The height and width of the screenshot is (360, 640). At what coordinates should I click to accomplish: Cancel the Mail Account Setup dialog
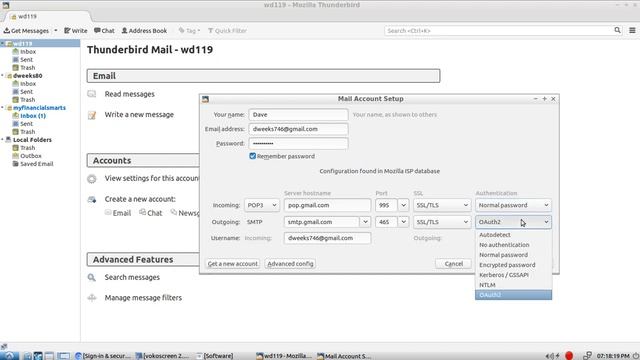click(x=454, y=264)
